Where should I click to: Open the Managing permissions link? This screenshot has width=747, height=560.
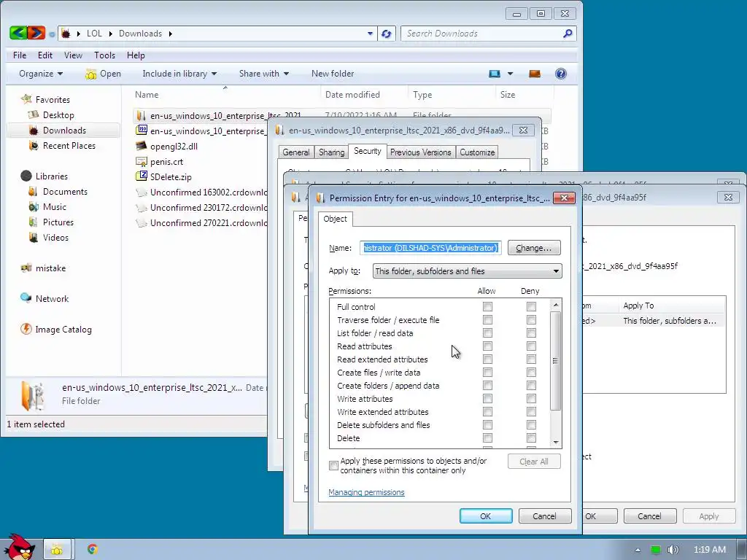click(x=366, y=492)
